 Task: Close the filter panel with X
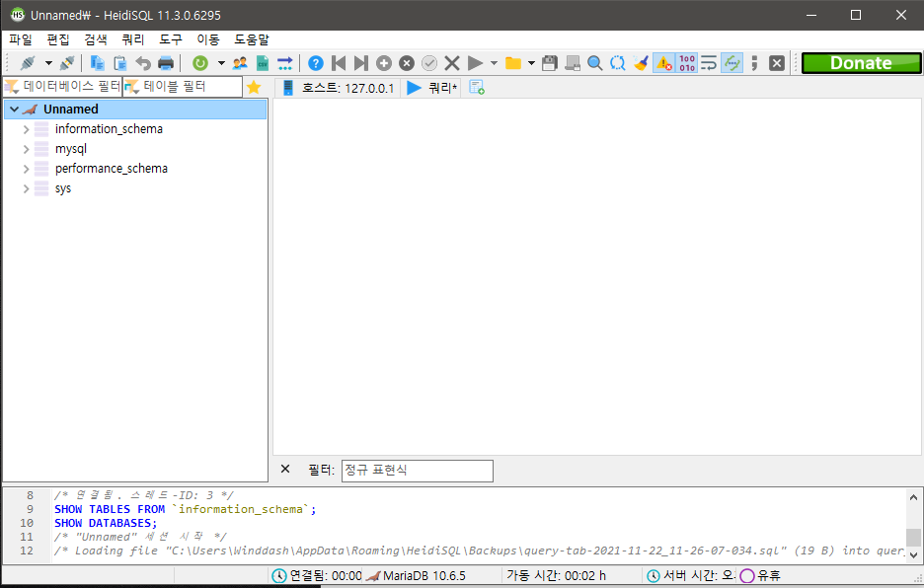[x=285, y=469]
